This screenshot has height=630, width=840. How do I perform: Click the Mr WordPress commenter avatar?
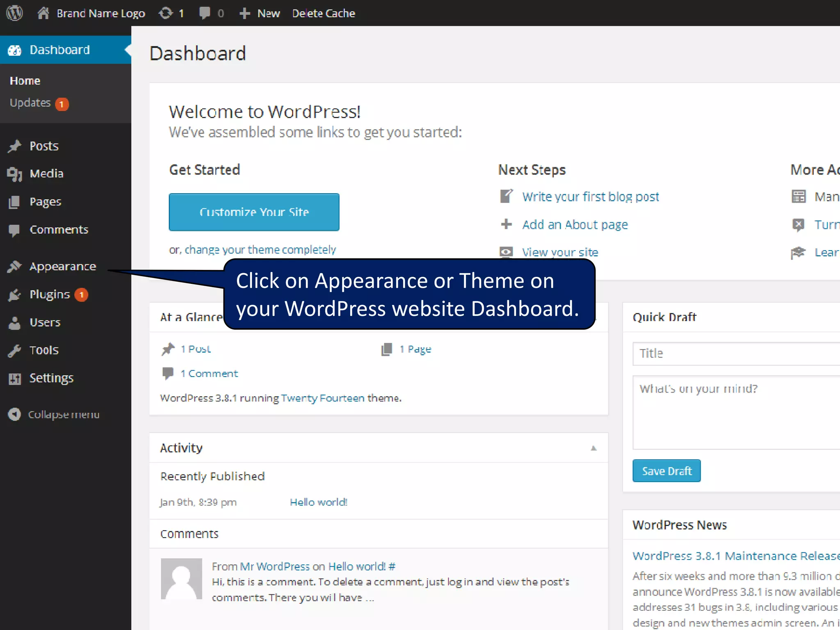(181, 579)
